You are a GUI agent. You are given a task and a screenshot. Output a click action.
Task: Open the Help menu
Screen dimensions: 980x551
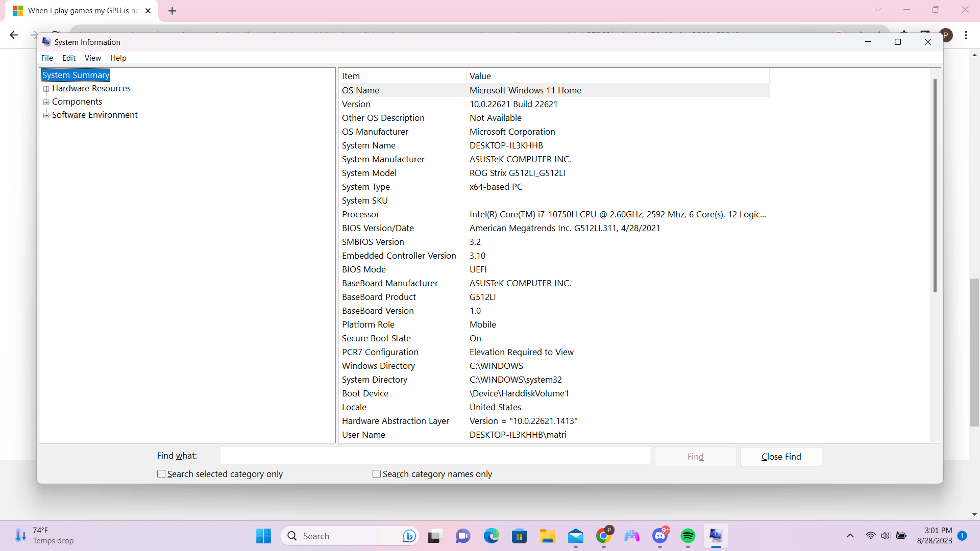(118, 58)
